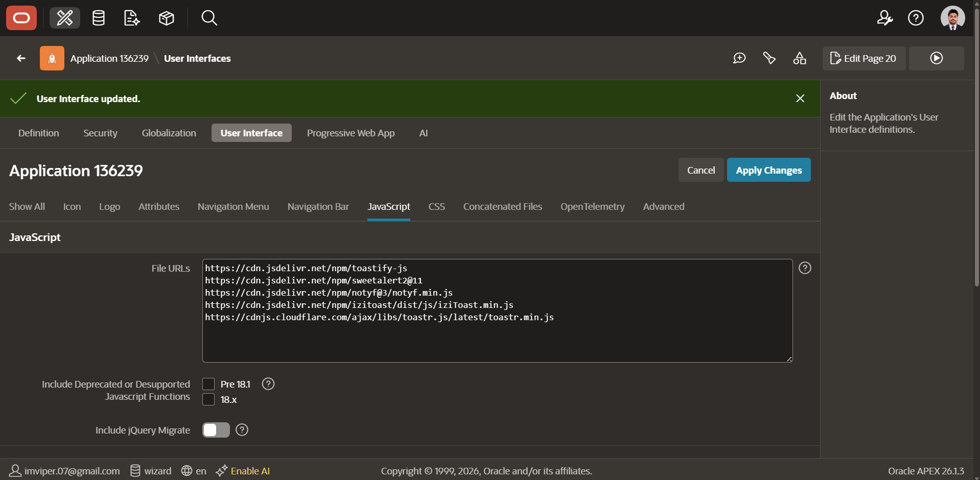Show help for Deprecated Javascript Functions
The width and height of the screenshot is (980, 480).
(x=268, y=384)
